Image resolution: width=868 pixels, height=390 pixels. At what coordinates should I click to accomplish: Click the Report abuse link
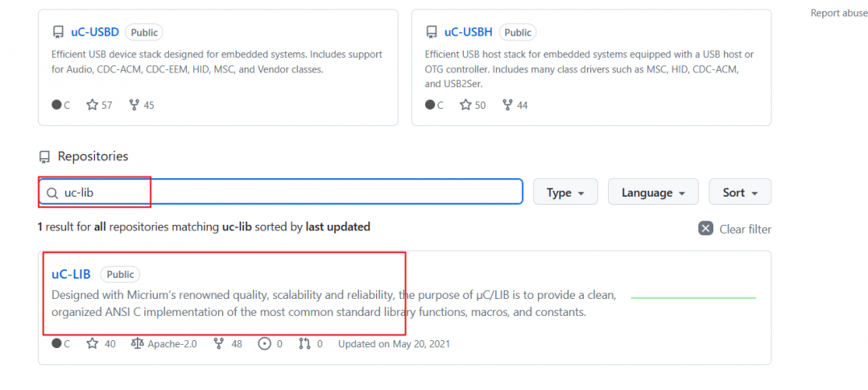pyautogui.click(x=838, y=13)
